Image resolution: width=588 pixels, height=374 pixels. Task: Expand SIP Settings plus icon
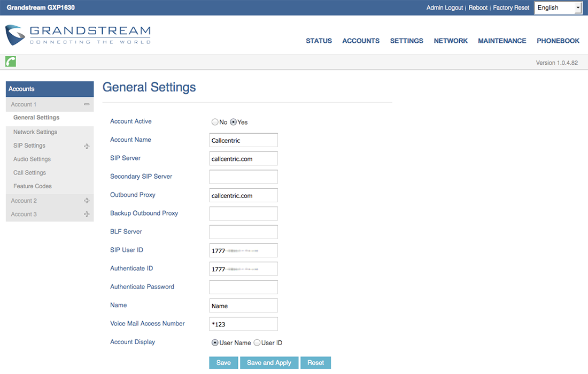tap(87, 146)
